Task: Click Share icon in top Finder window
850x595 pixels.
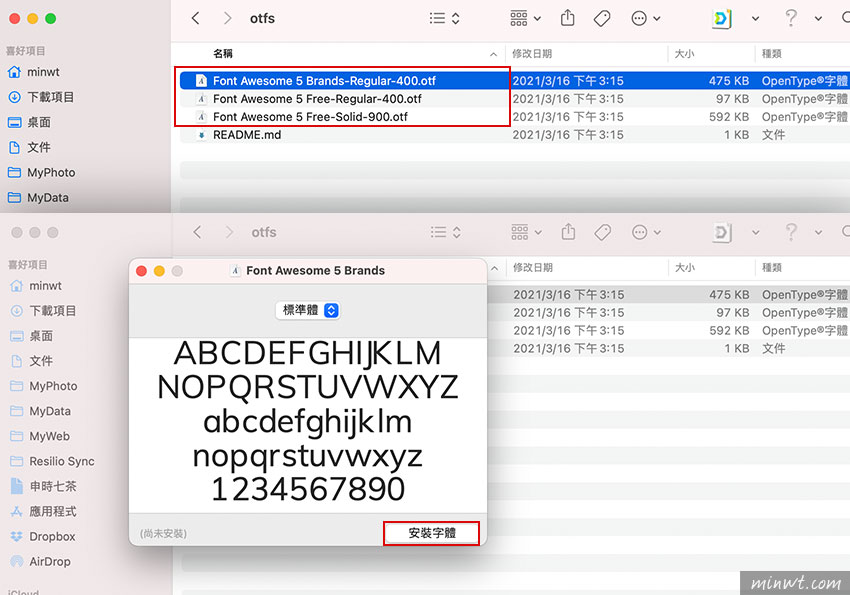Action: [568, 18]
